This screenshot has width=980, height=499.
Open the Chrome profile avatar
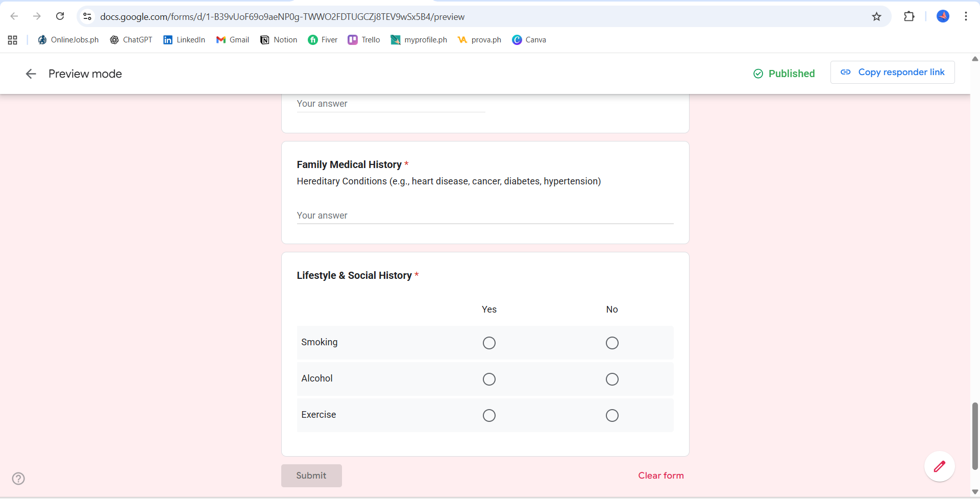pyautogui.click(x=943, y=16)
